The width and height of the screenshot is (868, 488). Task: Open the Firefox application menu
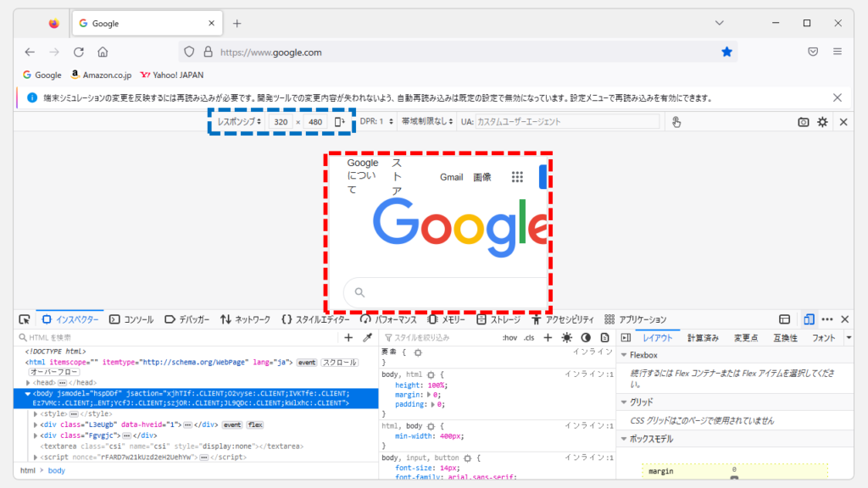click(837, 52)
